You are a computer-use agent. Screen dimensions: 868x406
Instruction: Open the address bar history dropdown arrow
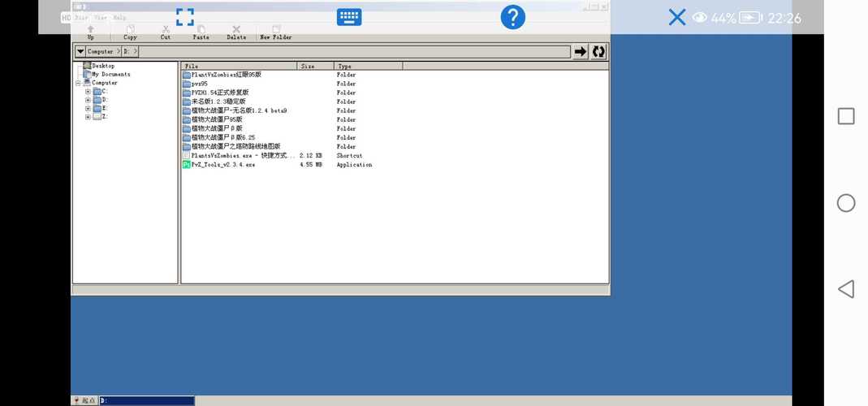pos(80,51)
